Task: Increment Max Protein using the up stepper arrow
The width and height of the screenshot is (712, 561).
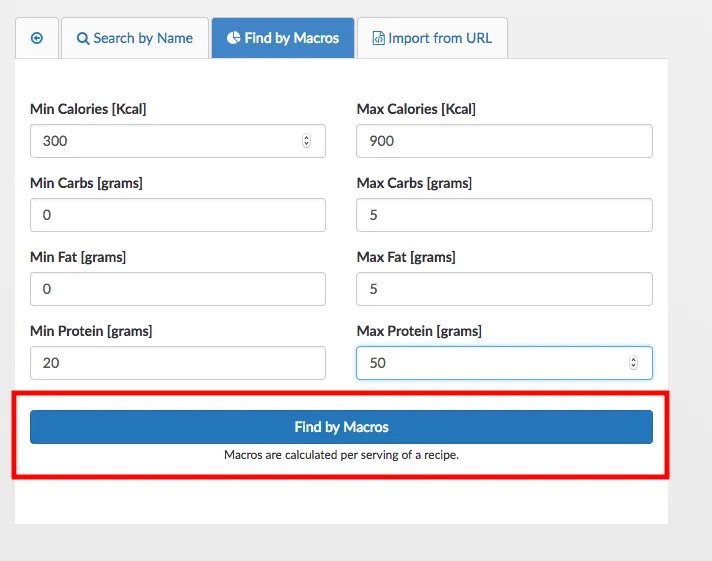Action: [633, 359]
